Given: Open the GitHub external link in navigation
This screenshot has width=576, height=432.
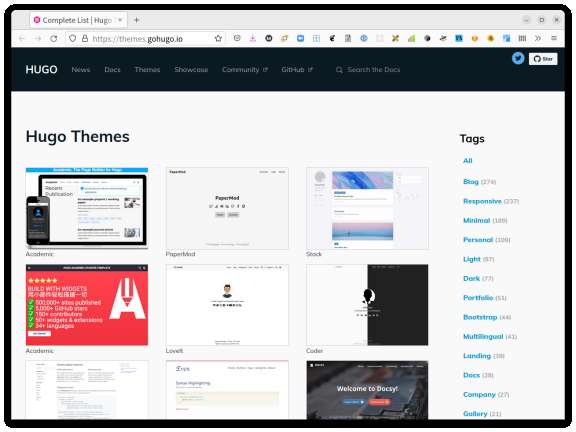Looking at the screenshot, I should 297,69.
